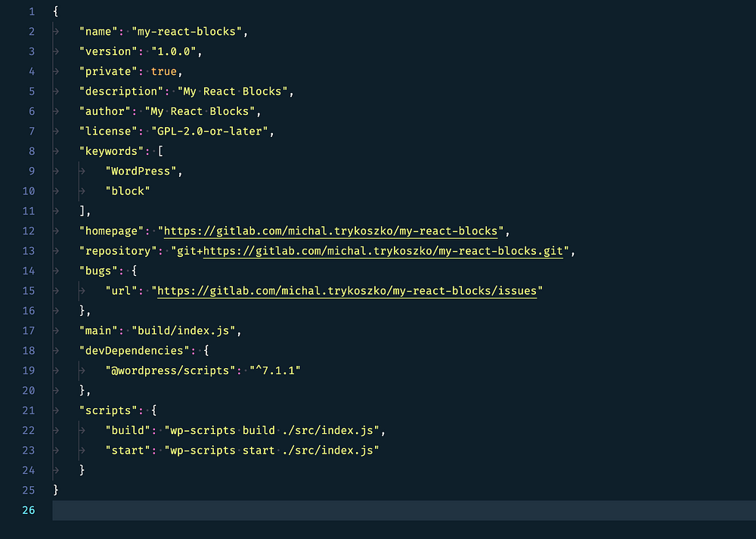The image size is (756, 539).
Task: Open the repository git URL link
Action: coord(383,251)
